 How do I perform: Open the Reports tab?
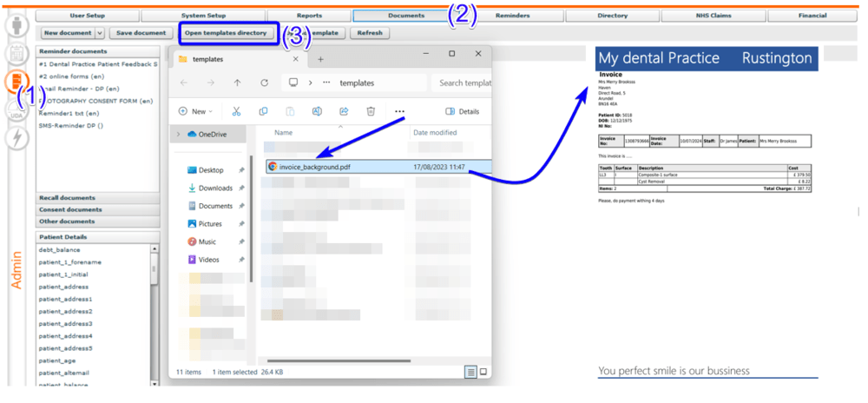[x=309, y=16]
